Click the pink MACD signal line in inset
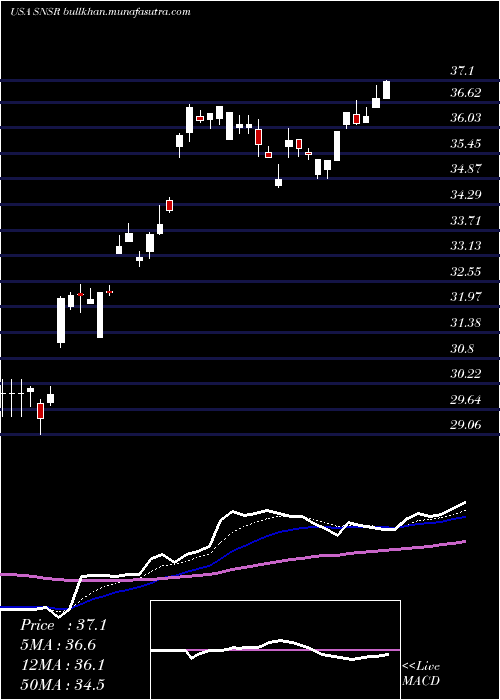Viewport: 500px width, 700px height. (357, 650)
